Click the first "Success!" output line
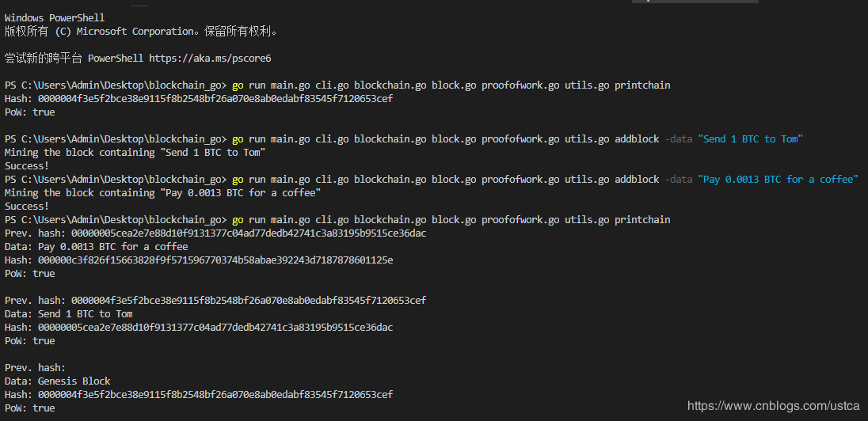The image size is (868, 421). tap(26, 166)
